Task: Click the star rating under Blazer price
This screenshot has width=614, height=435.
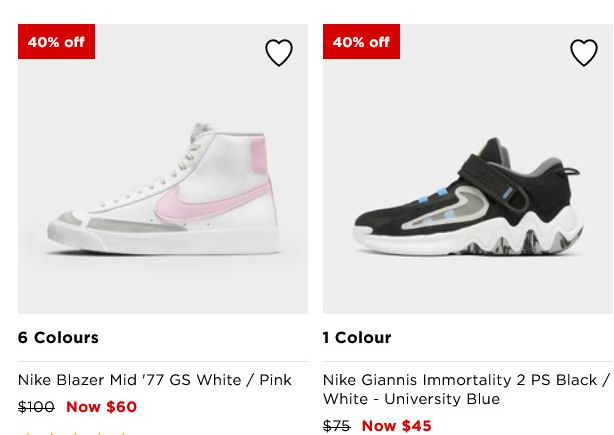Action: tap(72, 433)
